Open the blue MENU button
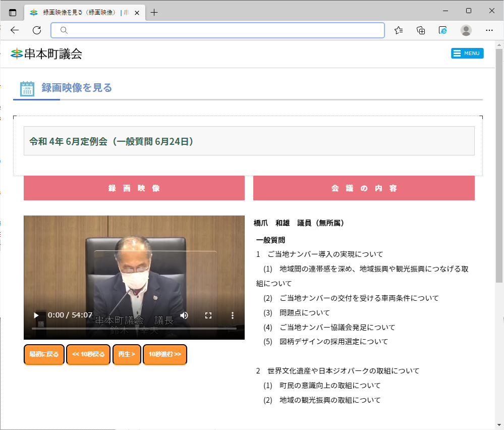This screenshot has height=430, width=504. 467,53
